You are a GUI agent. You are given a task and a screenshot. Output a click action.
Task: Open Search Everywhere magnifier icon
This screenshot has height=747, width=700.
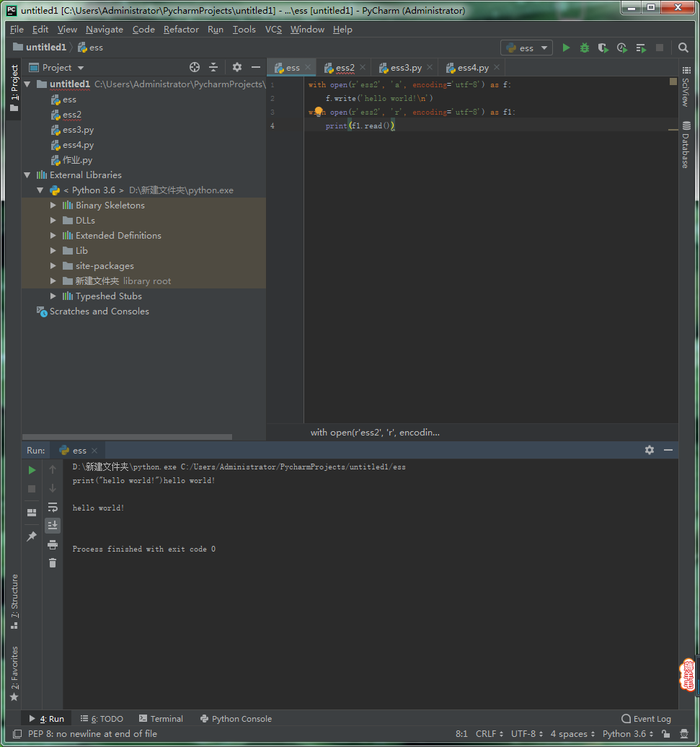coord(683,48)
